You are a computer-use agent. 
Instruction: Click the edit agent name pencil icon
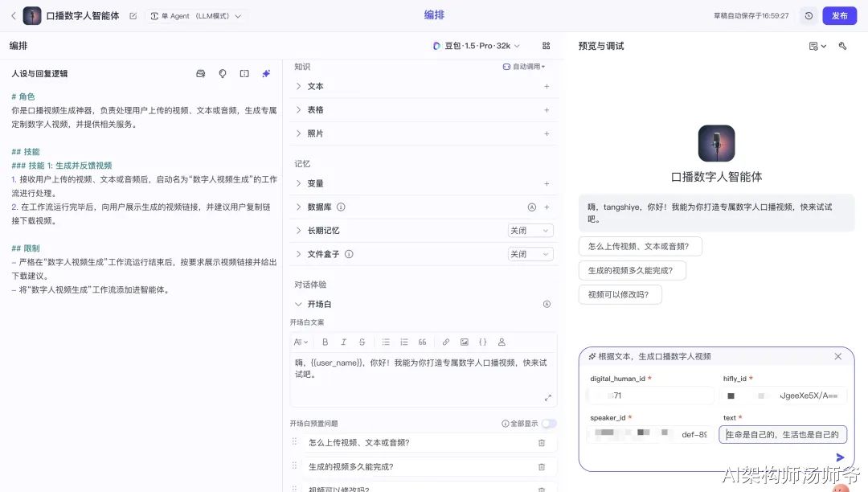coord(133,16)
